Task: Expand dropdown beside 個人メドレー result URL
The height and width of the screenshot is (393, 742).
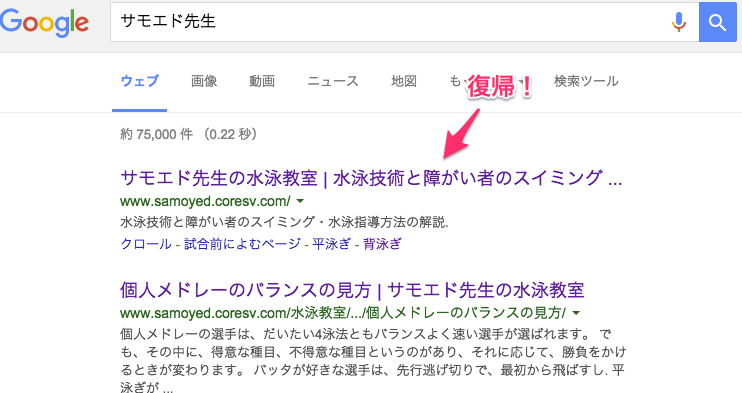Action: coord(576,313)
